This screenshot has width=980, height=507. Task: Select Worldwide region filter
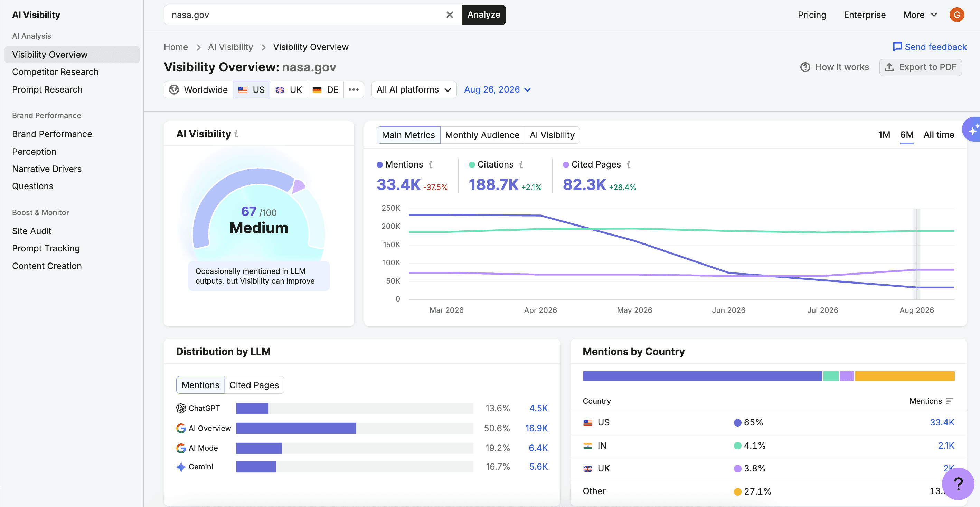tap(198, 90)
